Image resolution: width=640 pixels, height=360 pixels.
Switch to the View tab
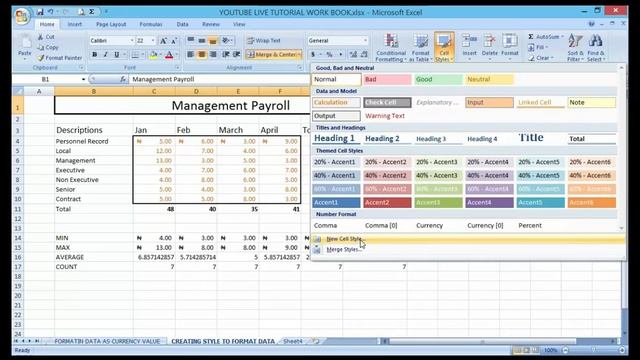[x=239, y=24]
